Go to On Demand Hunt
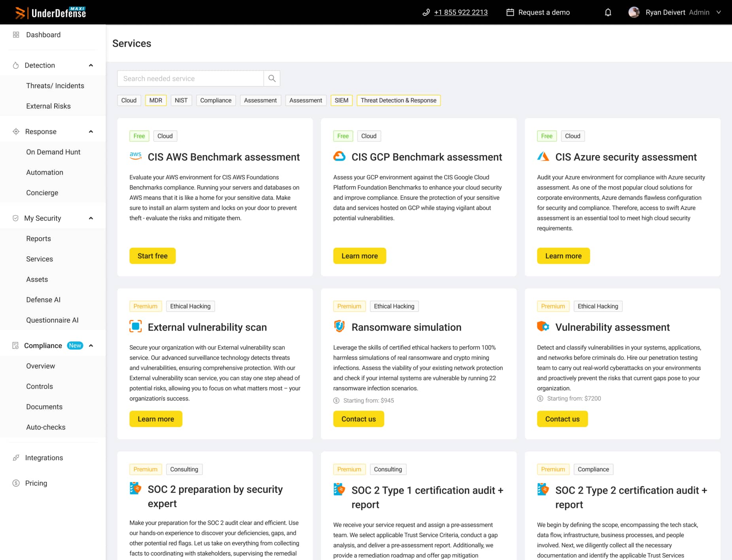This screenshot has width=732, height=560. coord(53,152)
